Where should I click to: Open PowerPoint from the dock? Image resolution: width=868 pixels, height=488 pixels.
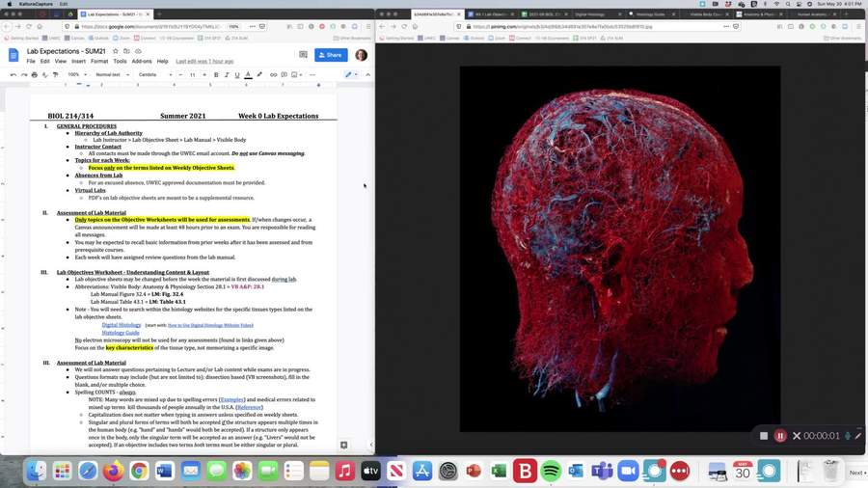click(474, 471)
